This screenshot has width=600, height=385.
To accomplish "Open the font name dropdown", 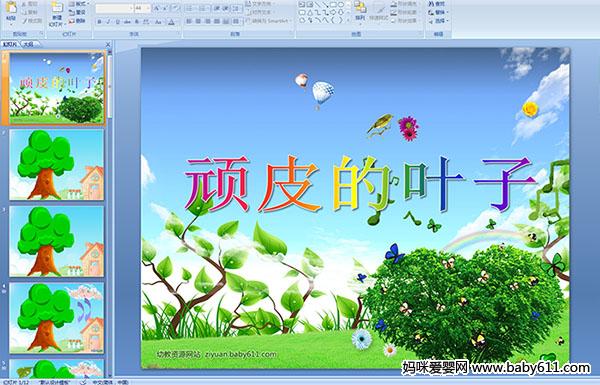I will [x=131, y=8].
